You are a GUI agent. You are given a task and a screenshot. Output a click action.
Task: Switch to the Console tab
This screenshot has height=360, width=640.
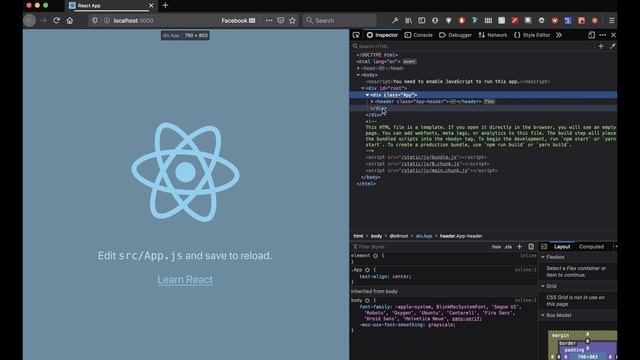[418, 35]
